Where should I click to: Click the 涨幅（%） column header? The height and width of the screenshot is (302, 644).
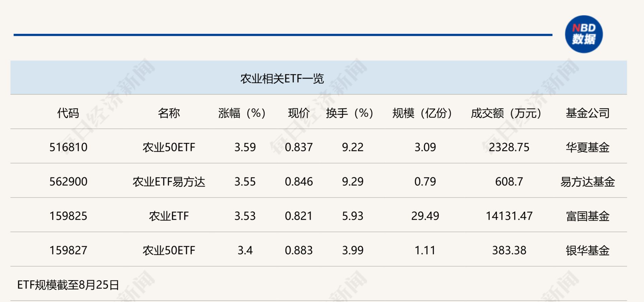(x=241, y=113)
